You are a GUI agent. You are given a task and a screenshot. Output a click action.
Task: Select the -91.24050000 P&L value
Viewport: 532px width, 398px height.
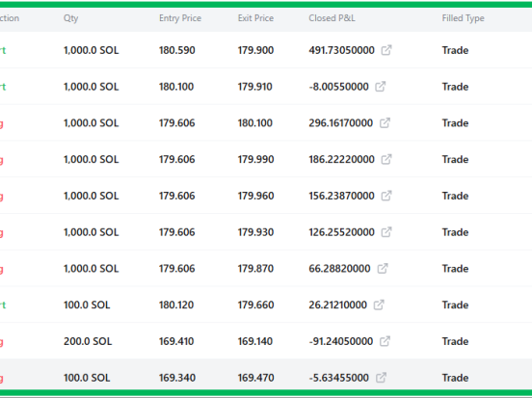tap(341, 341)
